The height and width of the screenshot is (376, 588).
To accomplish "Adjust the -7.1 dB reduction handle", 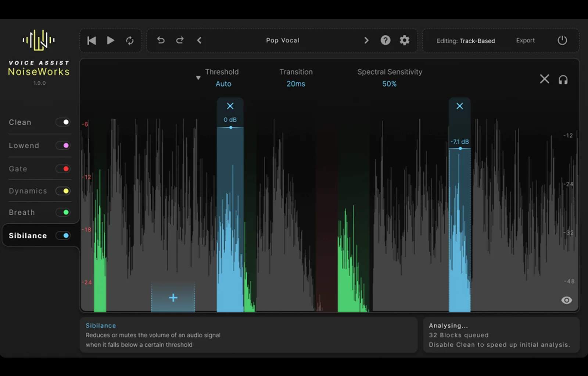I will [460, 148].
